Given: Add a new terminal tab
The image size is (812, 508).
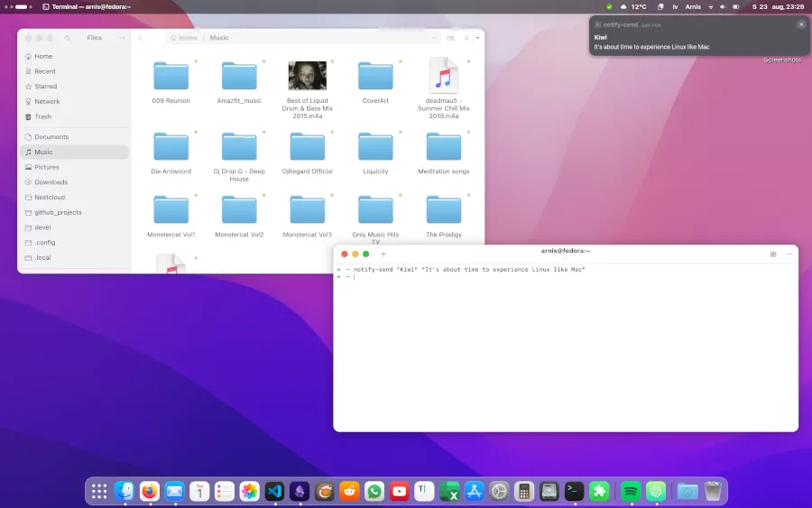Looking at the screenshot, I should click(x=383, y=254).
